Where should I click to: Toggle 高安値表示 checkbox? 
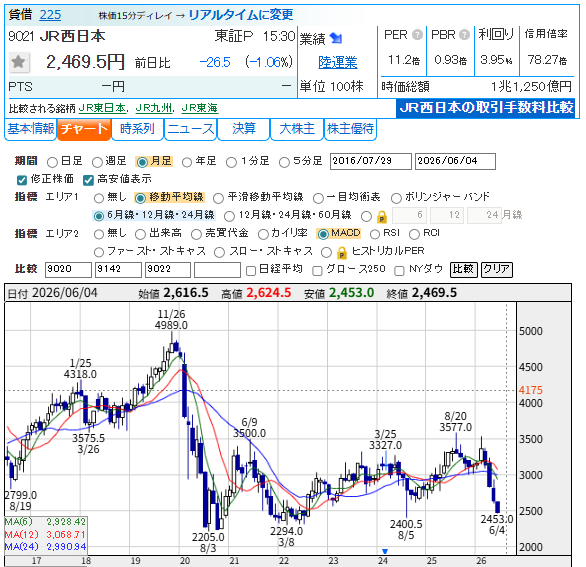(88, 180)
